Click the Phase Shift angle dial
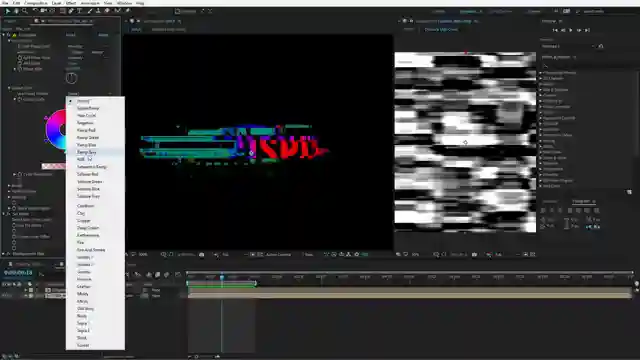The height and width of the screenshot is (360, 640). [x=71, y=78]
